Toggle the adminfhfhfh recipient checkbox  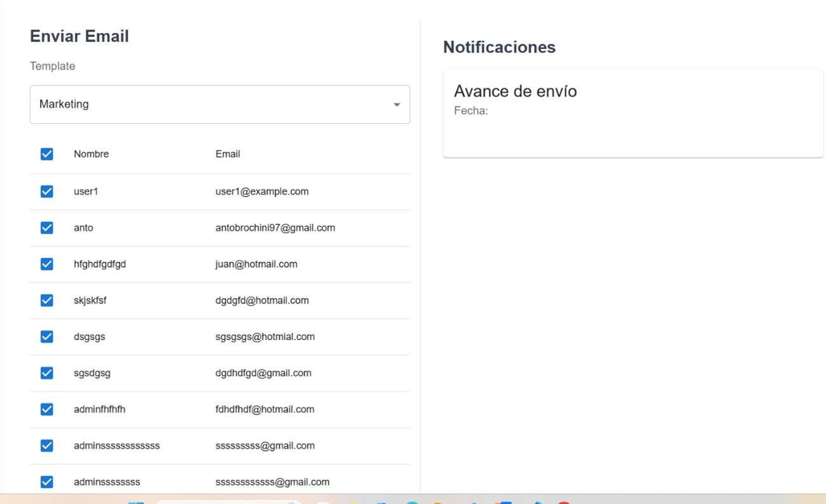pyautogui.click(x=46, y=409)
